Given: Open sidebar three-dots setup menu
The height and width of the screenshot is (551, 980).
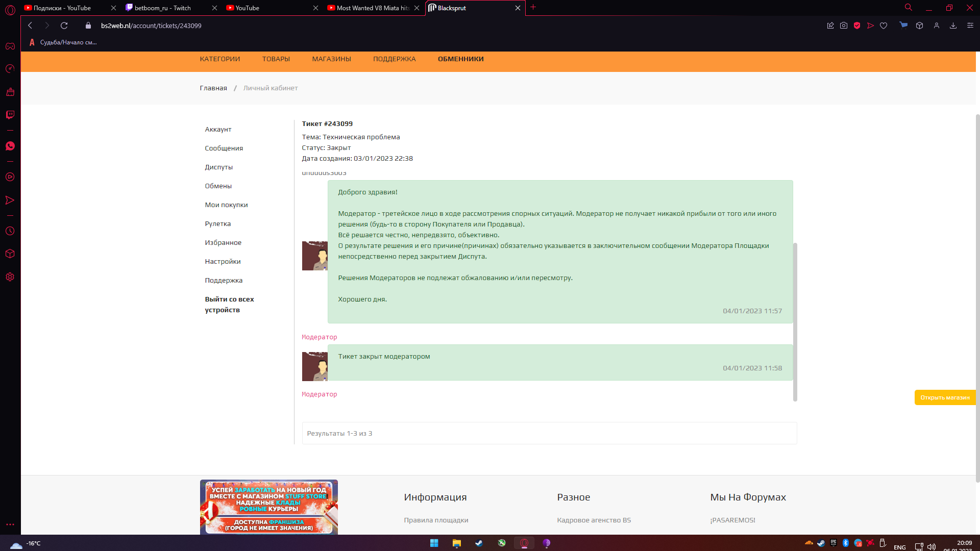Looking at the screenshot, I should (10, 524).
